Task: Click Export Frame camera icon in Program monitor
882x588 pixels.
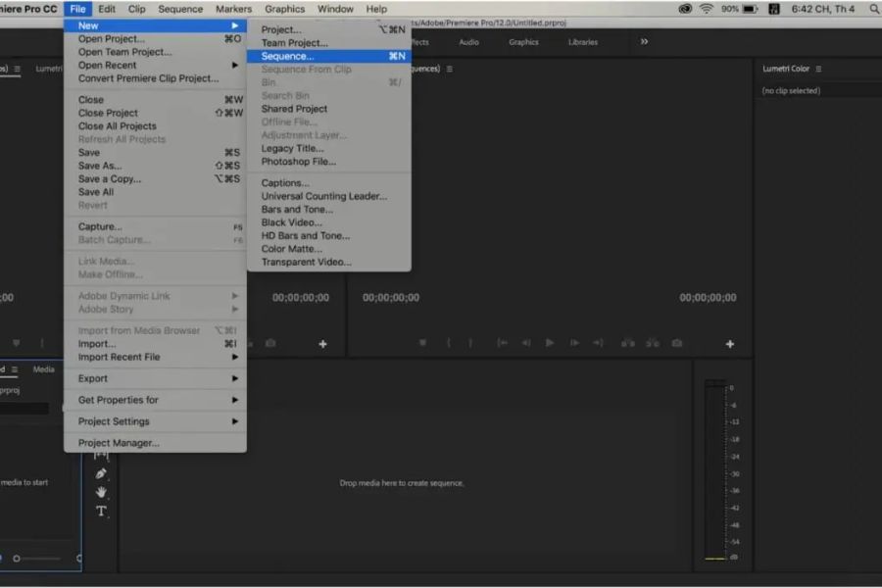Action: [677, 343]
